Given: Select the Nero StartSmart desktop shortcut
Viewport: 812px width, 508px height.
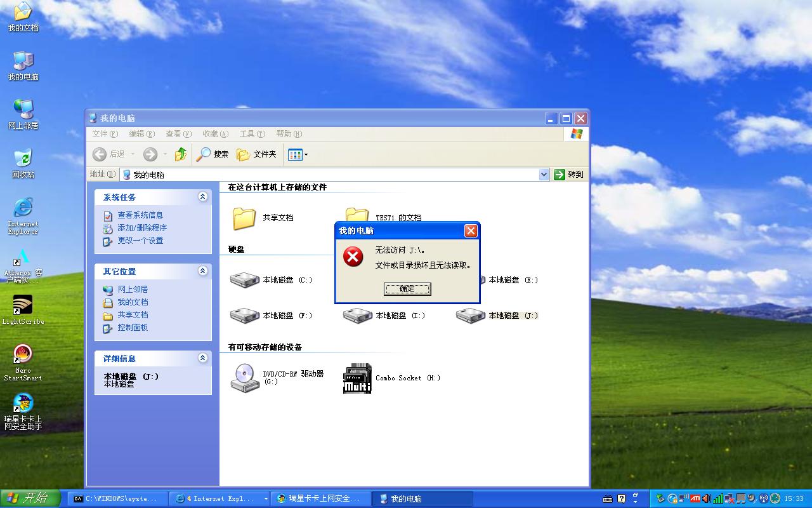Looking at the screenshot, I should [x=23, y=363].
